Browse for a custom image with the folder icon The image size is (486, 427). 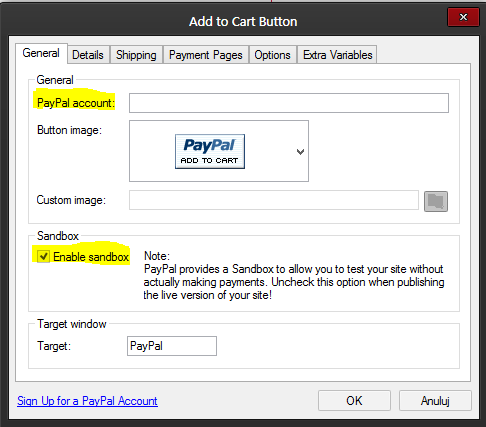tap(436, 201)
